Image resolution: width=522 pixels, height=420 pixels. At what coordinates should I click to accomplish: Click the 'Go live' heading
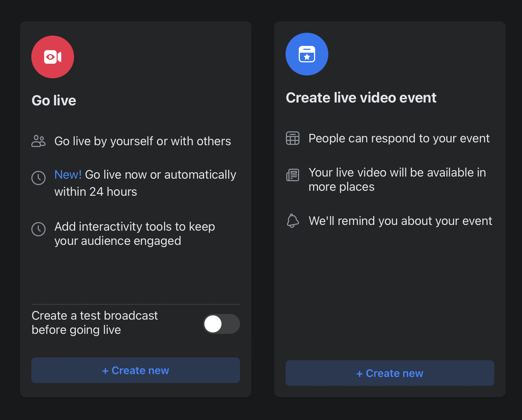tap(54, 101)
